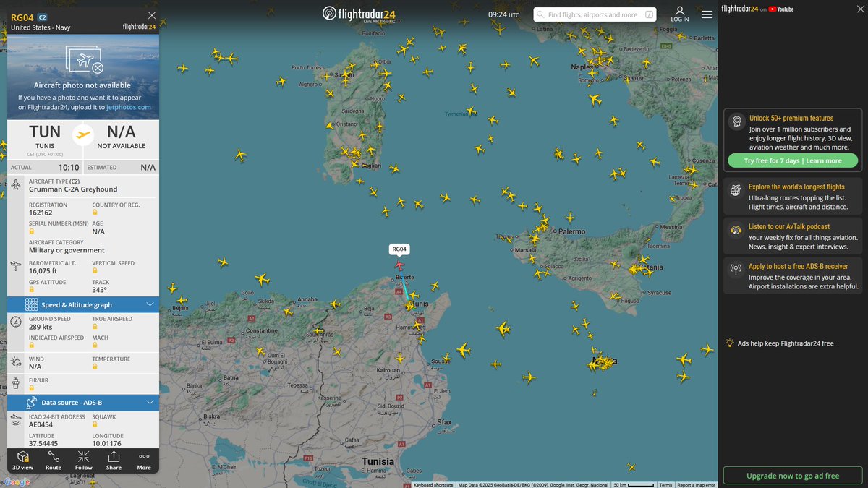This screenshot has height=488, width=868.
Task: Collapse the Speed & Altitude graph section
Action: (150, 304)
